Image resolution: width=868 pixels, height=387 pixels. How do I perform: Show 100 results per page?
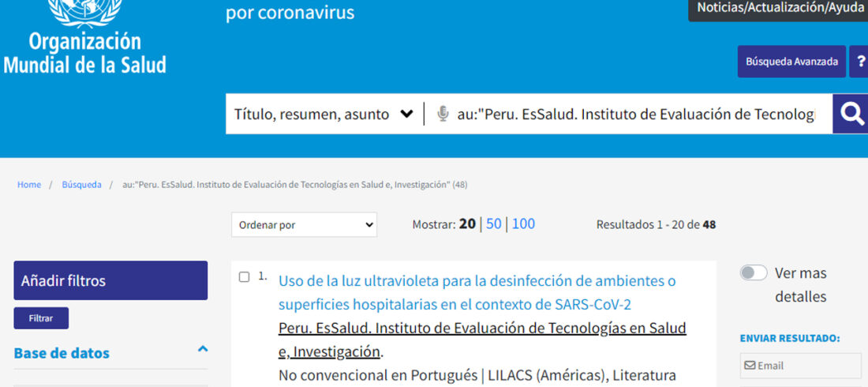click(524, 224)
